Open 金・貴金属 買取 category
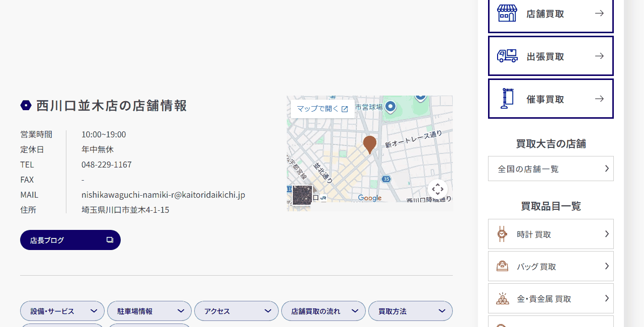Image resolution: width=644 pixels, height=327 pixels. (551, 298)
